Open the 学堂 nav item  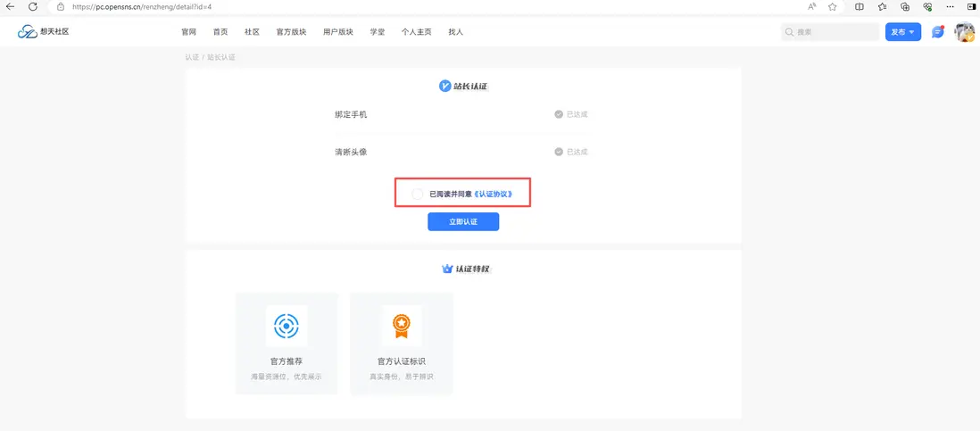coord(378,32)
